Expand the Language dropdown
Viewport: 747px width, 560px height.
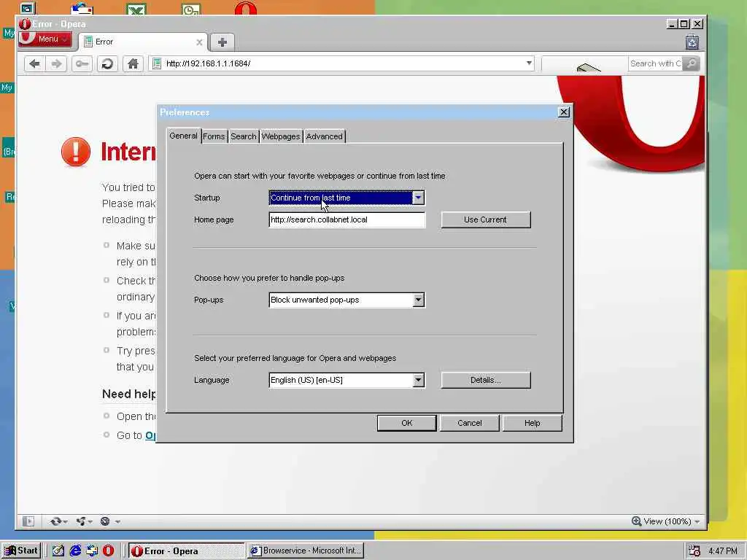(418, 380)
